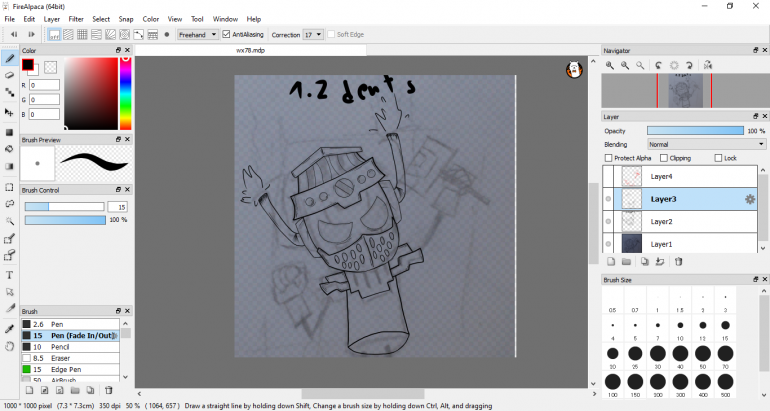Switch to the wx78.mdp document tab

coord(250,49)
